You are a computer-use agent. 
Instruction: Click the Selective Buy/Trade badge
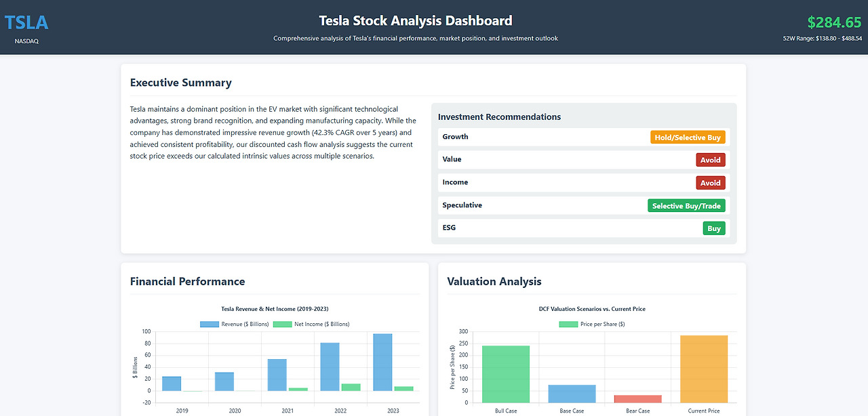coord(686,205)
